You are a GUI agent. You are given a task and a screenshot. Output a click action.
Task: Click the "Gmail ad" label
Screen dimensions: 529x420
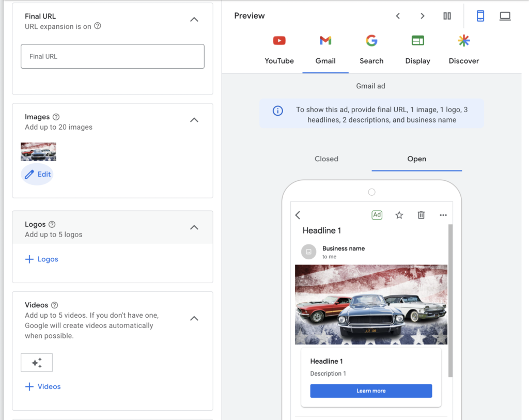[370, 86]
